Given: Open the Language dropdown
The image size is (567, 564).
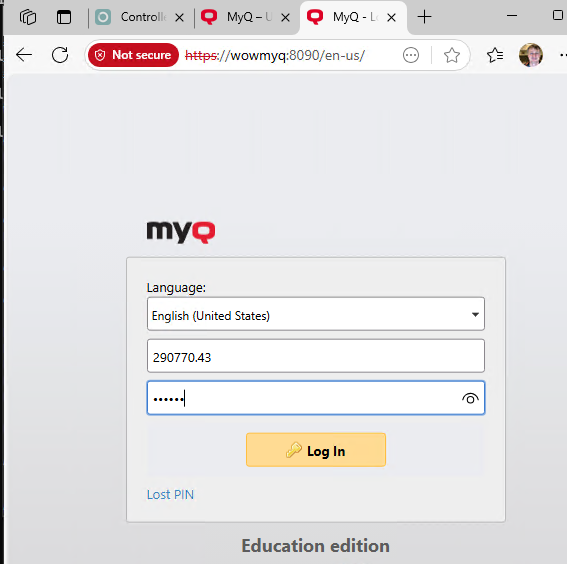Looking at the screenshot, I should (x=316, y=314).
